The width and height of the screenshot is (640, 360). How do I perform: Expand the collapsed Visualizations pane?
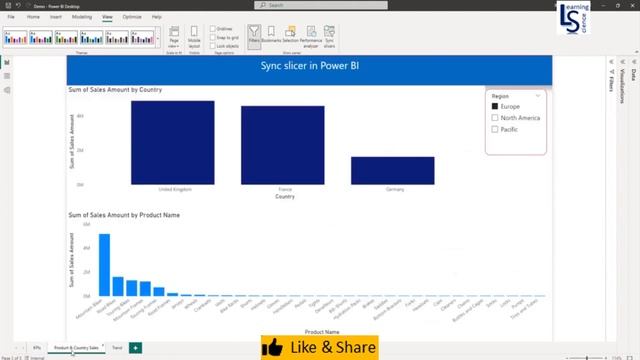pyautogui.click(x=622, y=62)
